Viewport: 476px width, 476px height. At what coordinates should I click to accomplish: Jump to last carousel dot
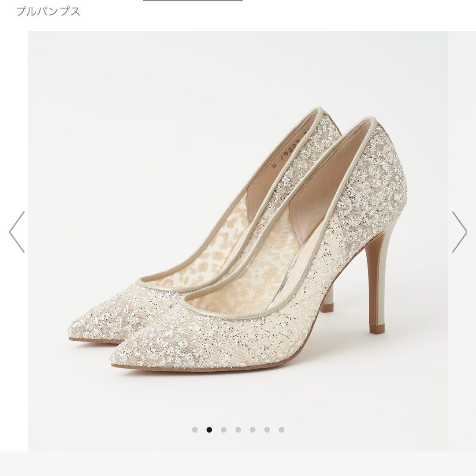[x=281, y=430]
